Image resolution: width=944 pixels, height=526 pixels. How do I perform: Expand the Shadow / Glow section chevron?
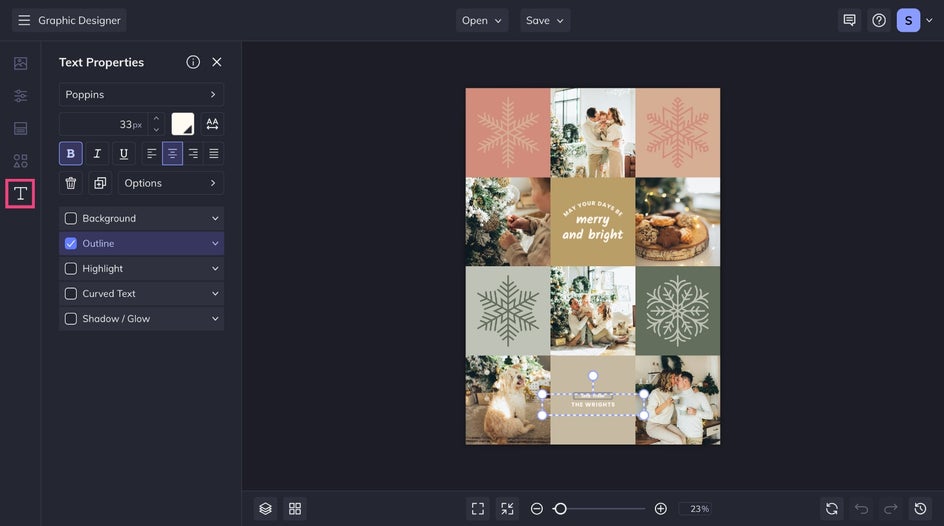(215, 319)
